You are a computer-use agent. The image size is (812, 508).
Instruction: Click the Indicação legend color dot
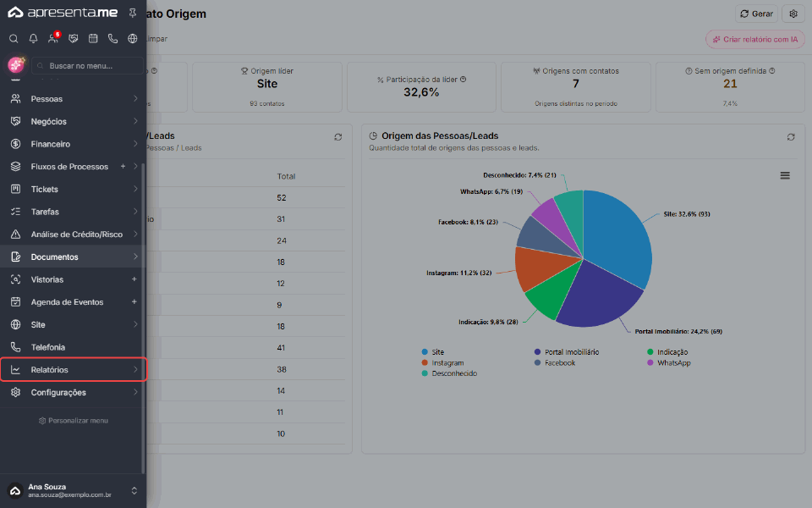click(x=650, y=352)
